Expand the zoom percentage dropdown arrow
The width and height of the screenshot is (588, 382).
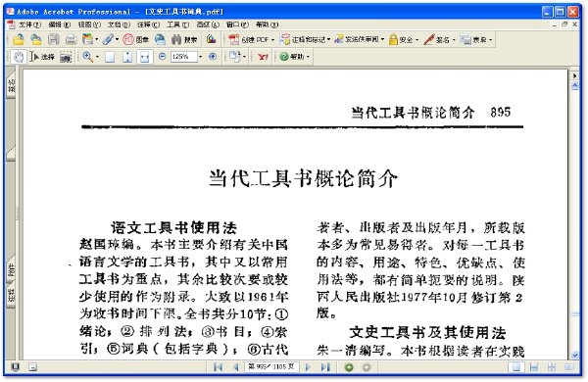(x=200, y=57)
